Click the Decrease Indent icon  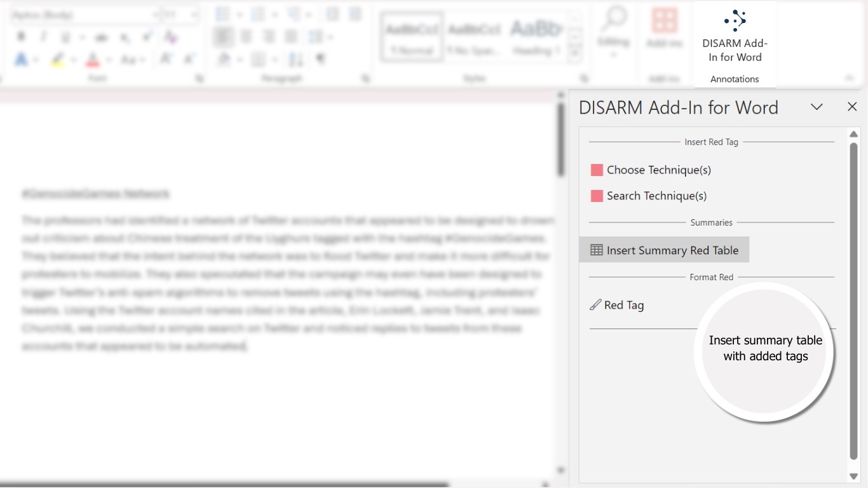click(x=332, y=14)
